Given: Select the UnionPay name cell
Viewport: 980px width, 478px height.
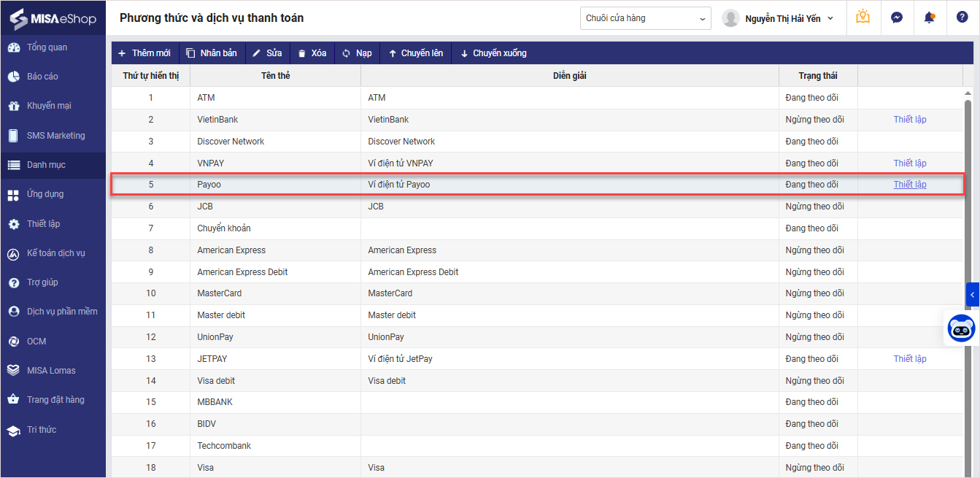Looking at the screenshot, I should pyautogui.click(x=275, y=337).
